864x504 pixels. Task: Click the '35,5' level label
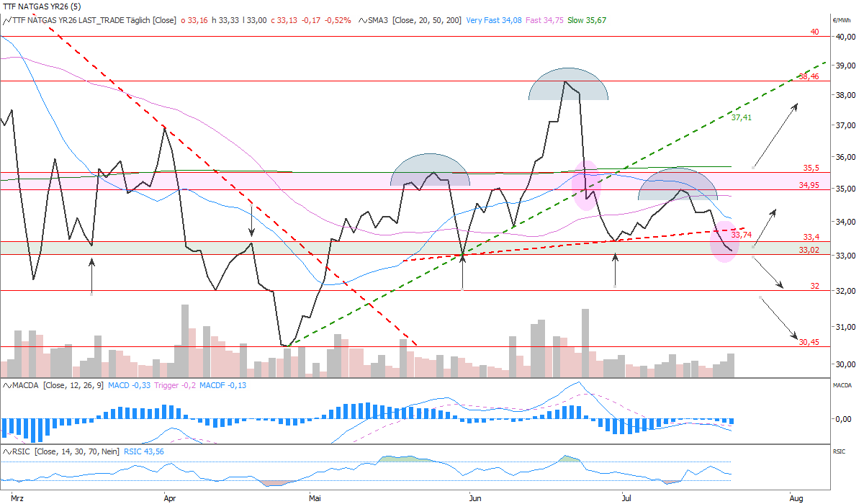pyautogui.click(x=811, y=168)
